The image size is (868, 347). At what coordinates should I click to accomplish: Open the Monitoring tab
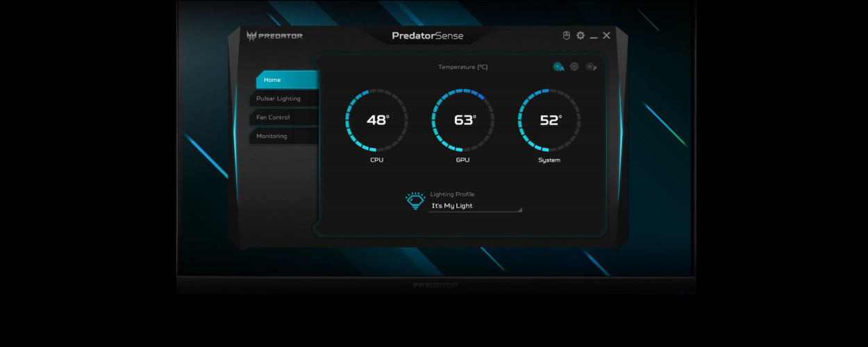click(x=284, y=136)
